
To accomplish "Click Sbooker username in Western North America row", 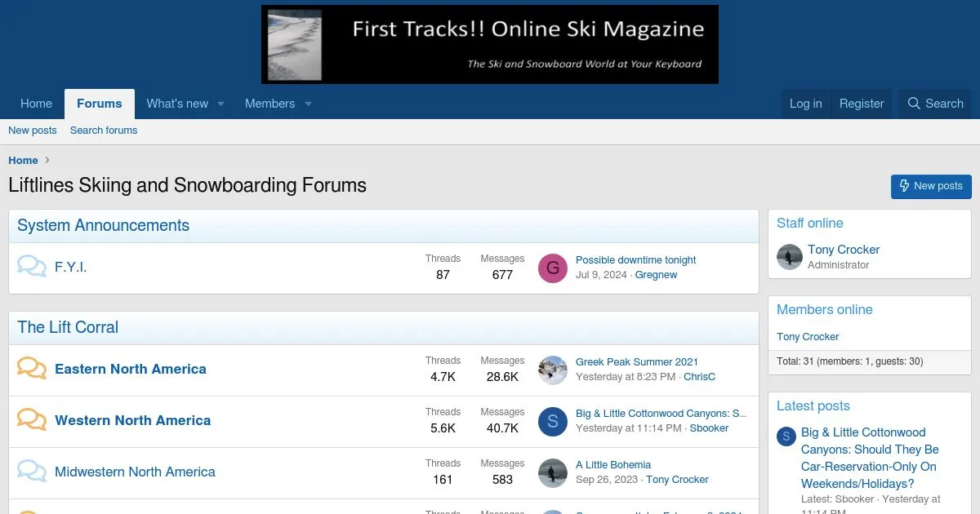I will pos(709,428).
